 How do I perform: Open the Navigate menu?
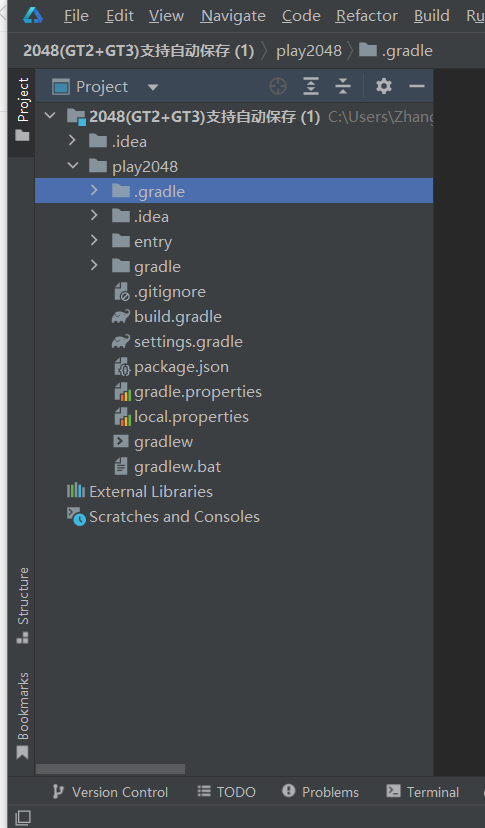tap(233, 16)
